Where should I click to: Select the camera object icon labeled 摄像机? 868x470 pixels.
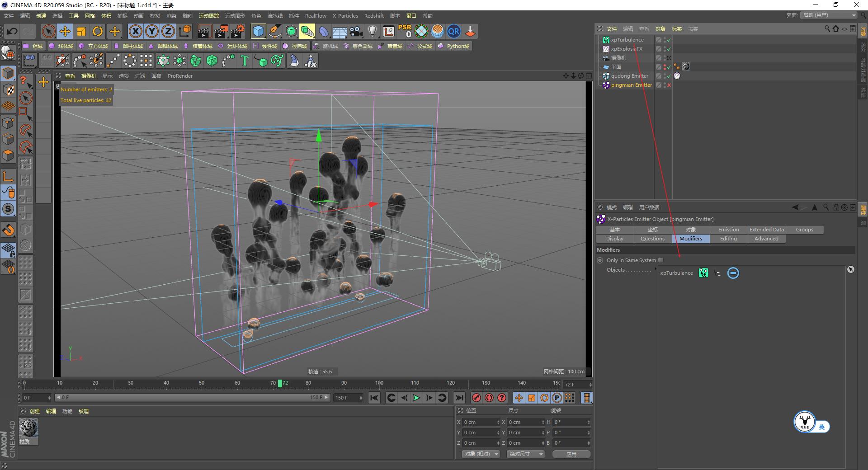tap(606, 58)
